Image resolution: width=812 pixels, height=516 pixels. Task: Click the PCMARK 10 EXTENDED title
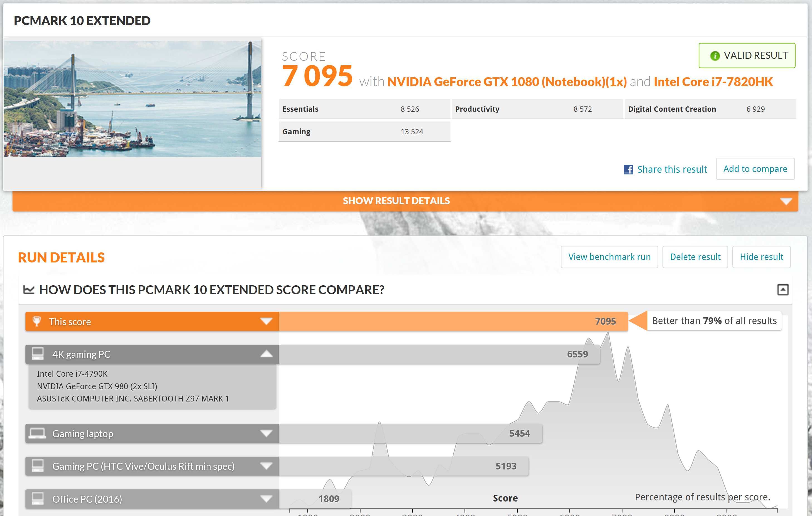pyautogui.click(x=82, y=21)
